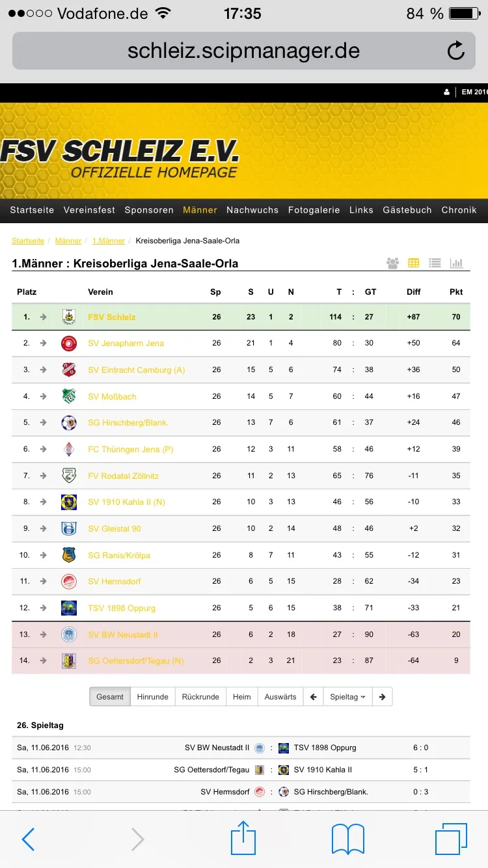Click the Startseite breadcrumb link
The height and width of the screenshot is (868, 488).
(x=28, y=241)
